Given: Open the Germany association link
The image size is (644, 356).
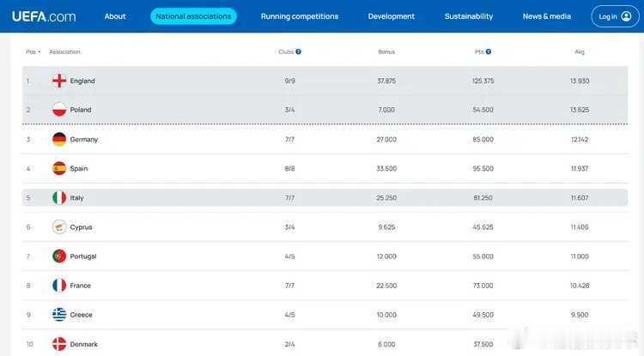Looking at the screenshot, I should click(x=84, y=140).
